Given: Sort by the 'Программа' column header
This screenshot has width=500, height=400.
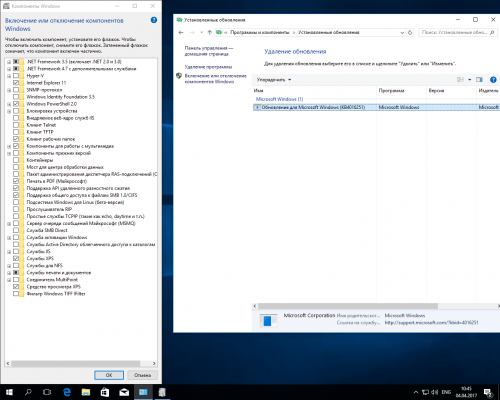Looking at the screenshot, I should click(401, 90).
